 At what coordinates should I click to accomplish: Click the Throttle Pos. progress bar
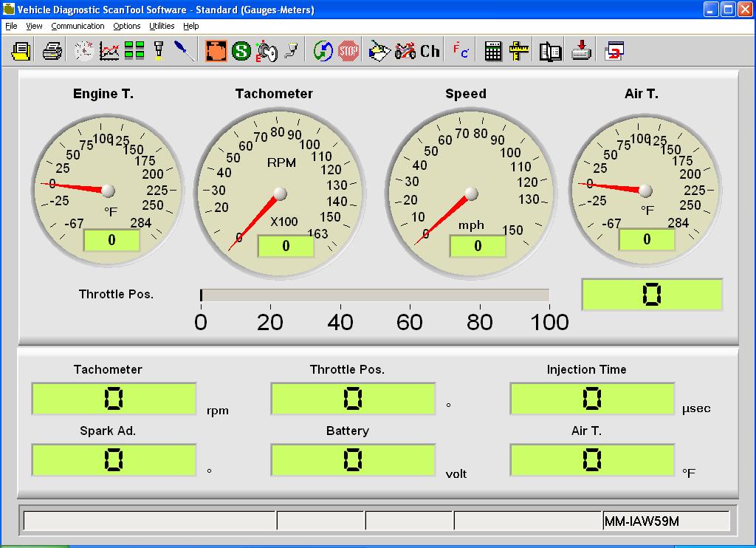pos(374,295)
